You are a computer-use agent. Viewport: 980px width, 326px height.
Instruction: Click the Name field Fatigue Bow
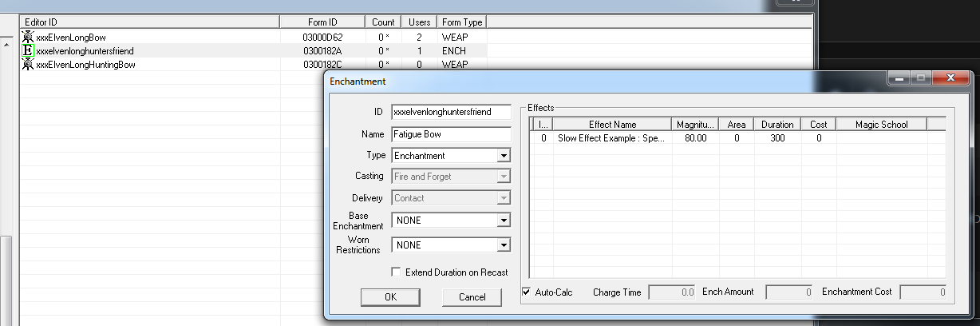click(451, 134)
